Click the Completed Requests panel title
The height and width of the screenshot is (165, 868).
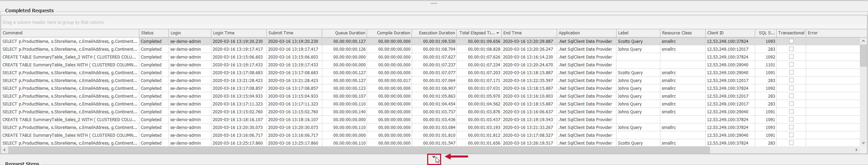pyautogui.click(x=29, y=11)
